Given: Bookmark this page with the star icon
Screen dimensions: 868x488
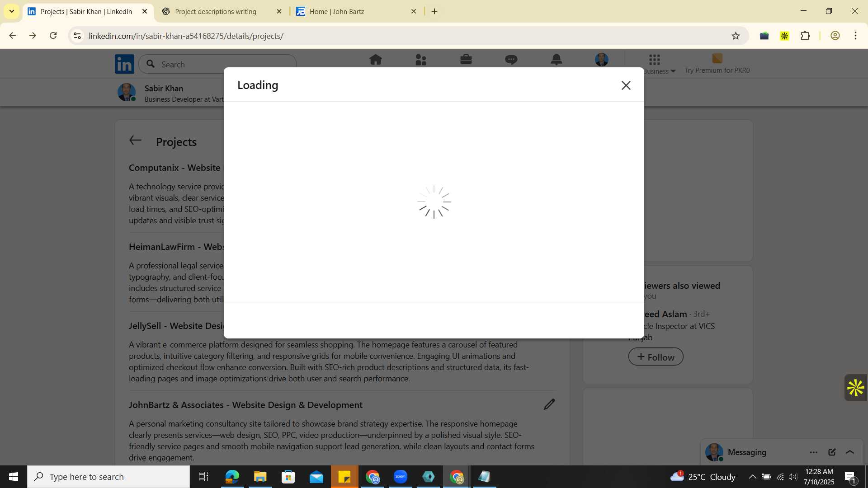Looking at the screenshot, I should 736,36.
